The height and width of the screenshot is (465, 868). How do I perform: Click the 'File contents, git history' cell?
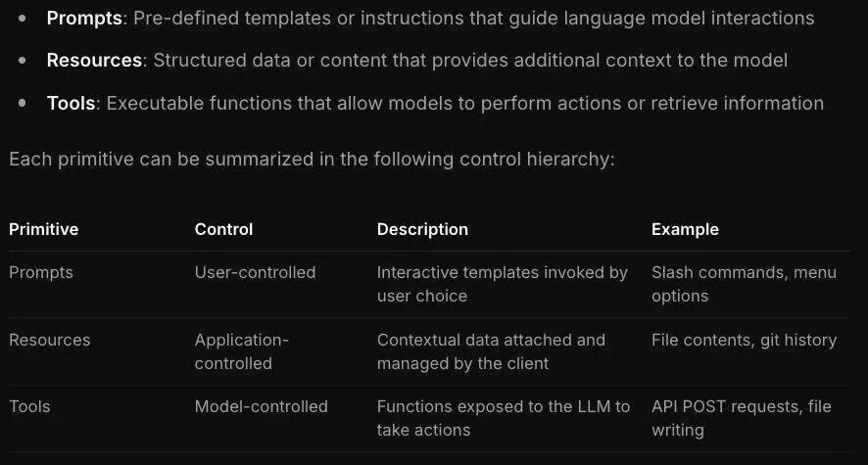click(x=744, y=340)
